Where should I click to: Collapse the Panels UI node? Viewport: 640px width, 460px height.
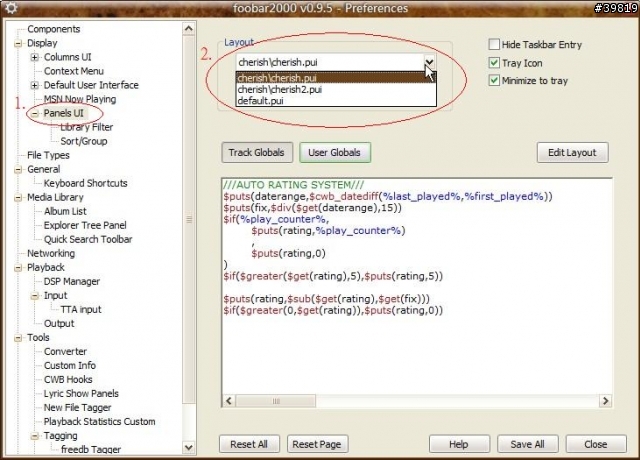point(35,113)
